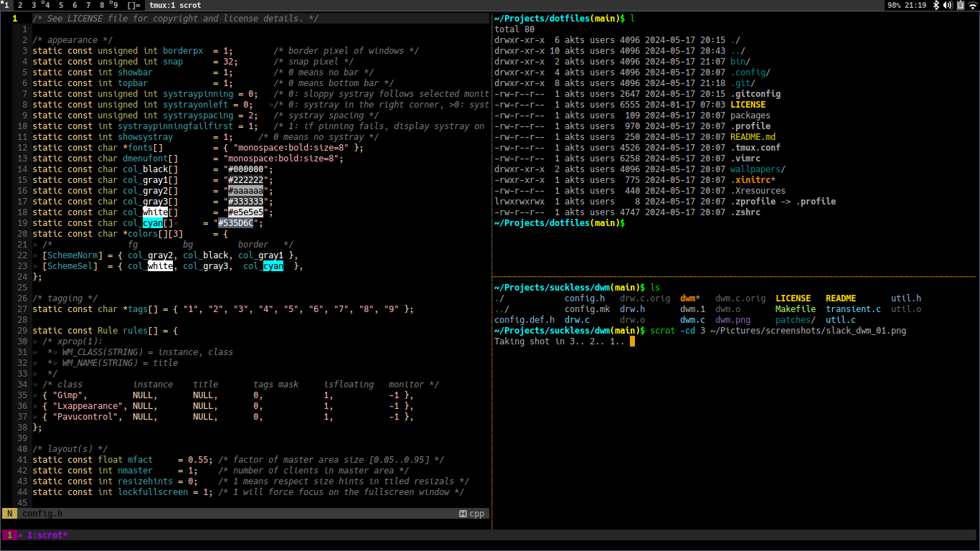Open the Wi-Fi network tray icon
Viewport: 980px width, 551px height.
pos(972,5)
